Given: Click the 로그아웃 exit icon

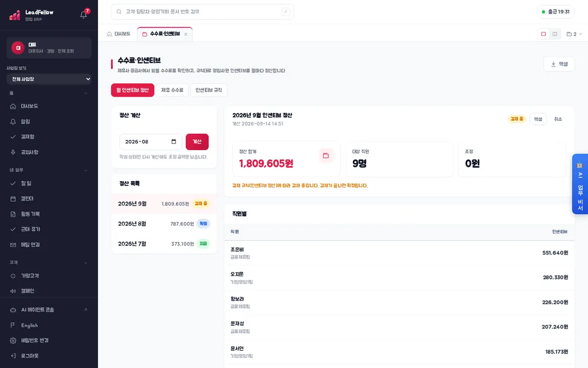Looking at the screenshot, I should [x=13, y=356].
